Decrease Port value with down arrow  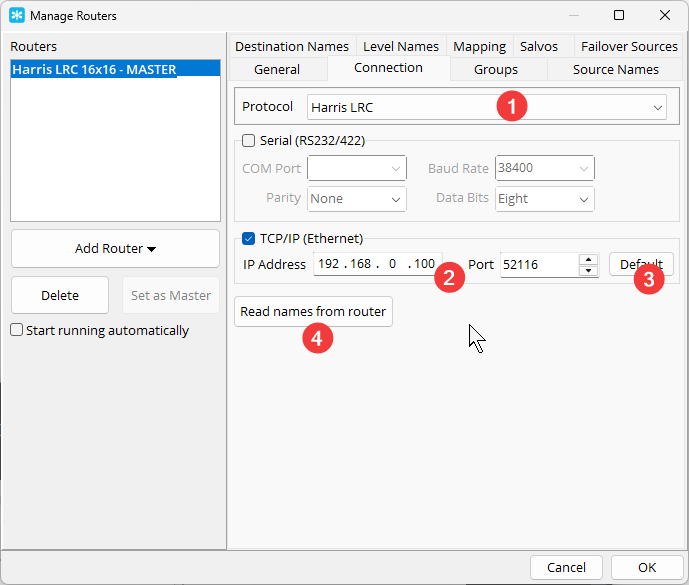point(588,270)
